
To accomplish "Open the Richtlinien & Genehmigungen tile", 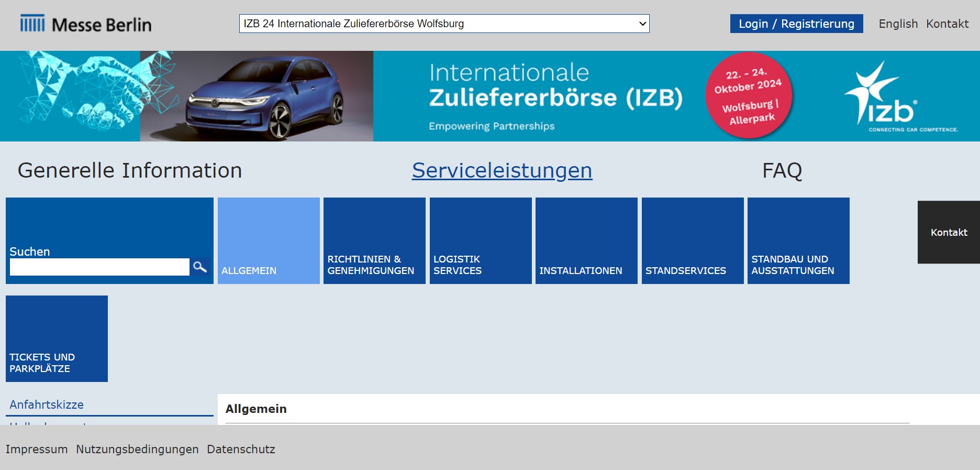I will [374, 241].
